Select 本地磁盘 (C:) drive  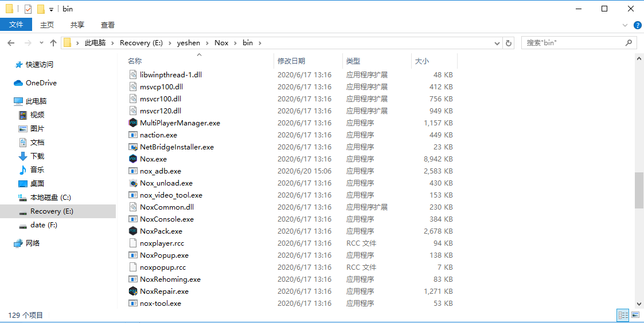click(x=50, y=198)
